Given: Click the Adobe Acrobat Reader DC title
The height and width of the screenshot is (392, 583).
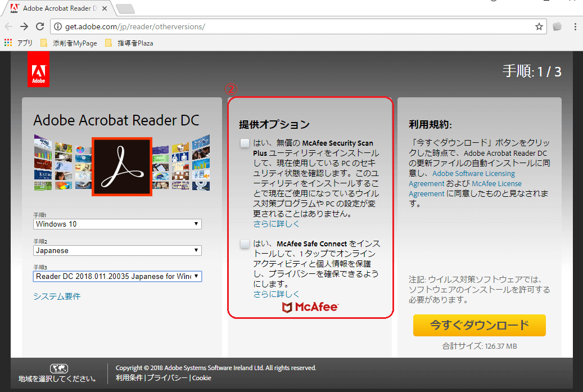Looking at the screenshot, I should click(x=116, y=120).
